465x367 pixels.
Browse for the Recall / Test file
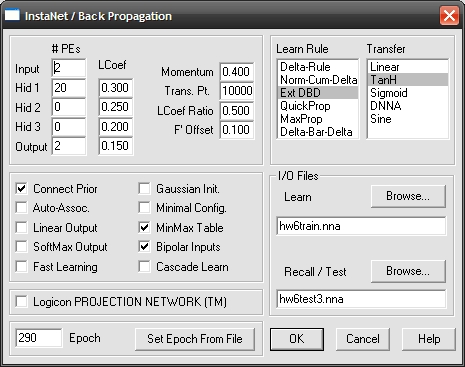click(x=408, y=271)
